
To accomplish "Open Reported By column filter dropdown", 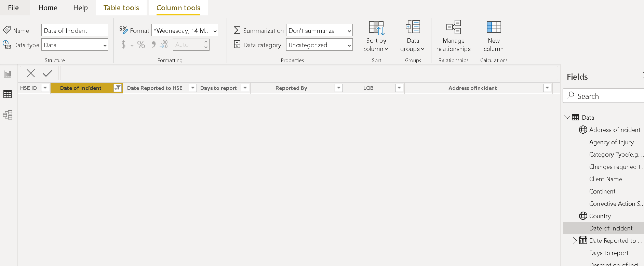I will pyautogui.click(x=339, y=88).
